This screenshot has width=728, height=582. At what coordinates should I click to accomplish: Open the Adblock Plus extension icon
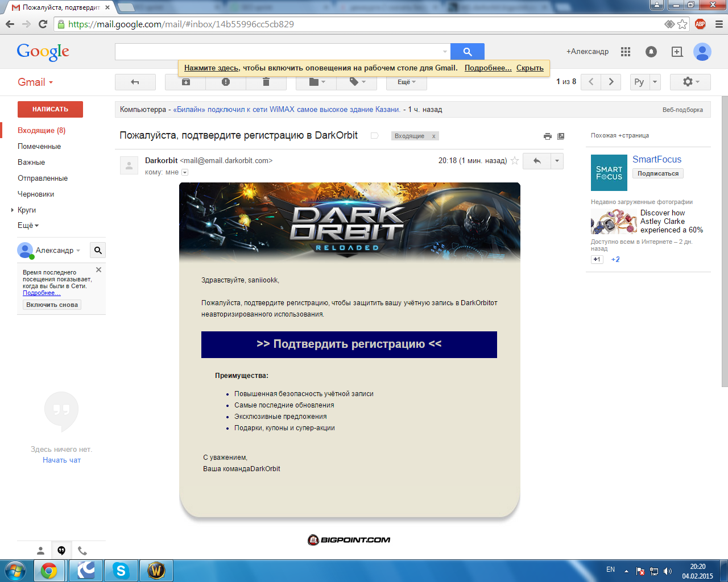click(700, 24)
